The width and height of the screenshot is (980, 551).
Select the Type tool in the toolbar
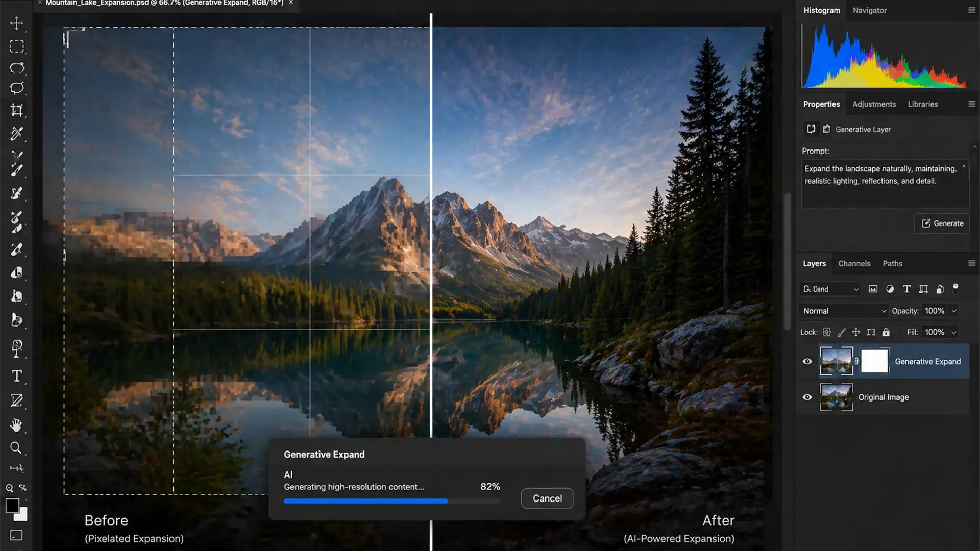pyautogui.click(x=17, y=376)
